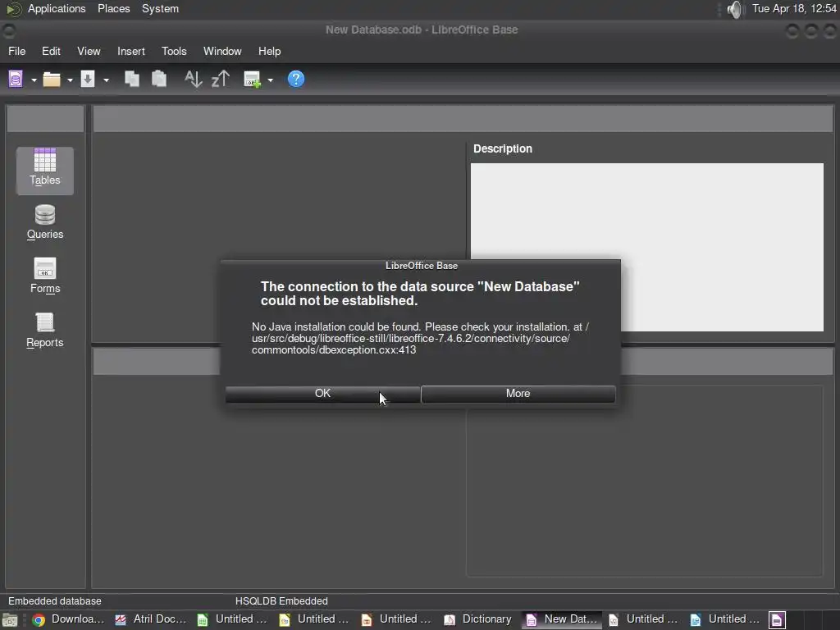
Task: Dismiss the error dialog with OK
Action: 322,393
